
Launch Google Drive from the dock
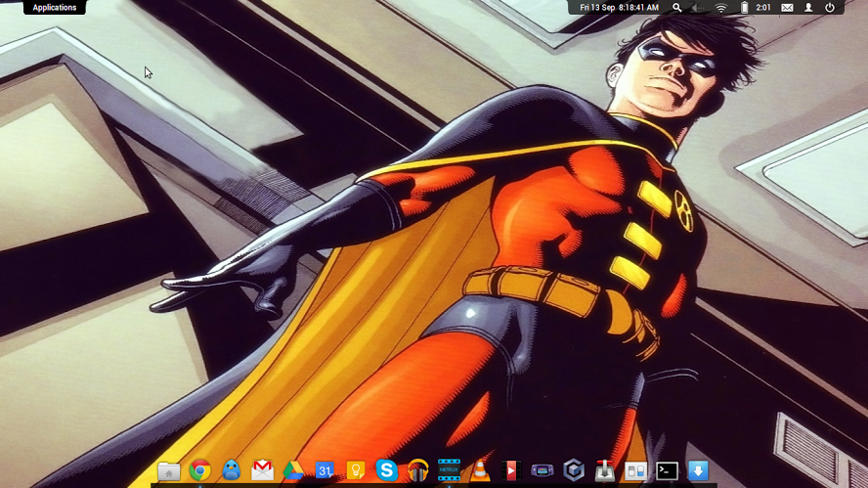tap(293, 470)
